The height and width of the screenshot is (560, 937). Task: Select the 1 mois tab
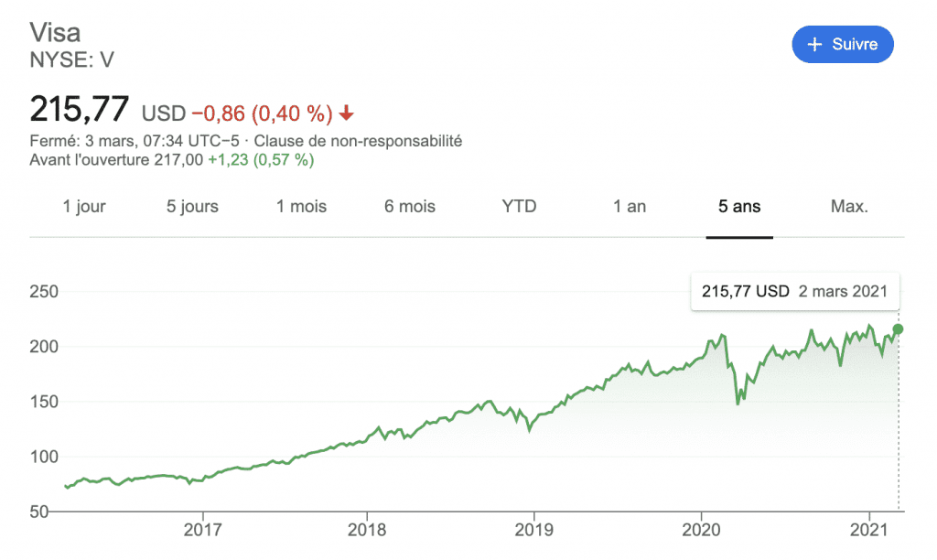click(301, 206)
